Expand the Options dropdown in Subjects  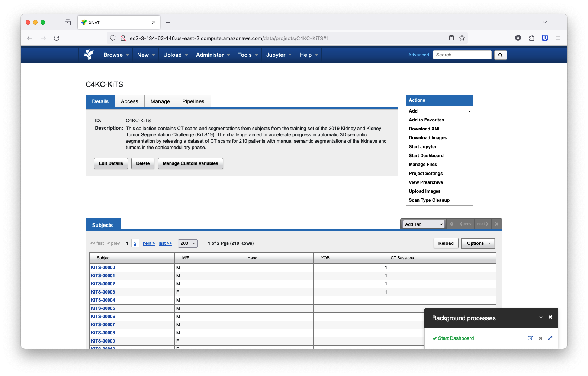(x=478, y=243)
